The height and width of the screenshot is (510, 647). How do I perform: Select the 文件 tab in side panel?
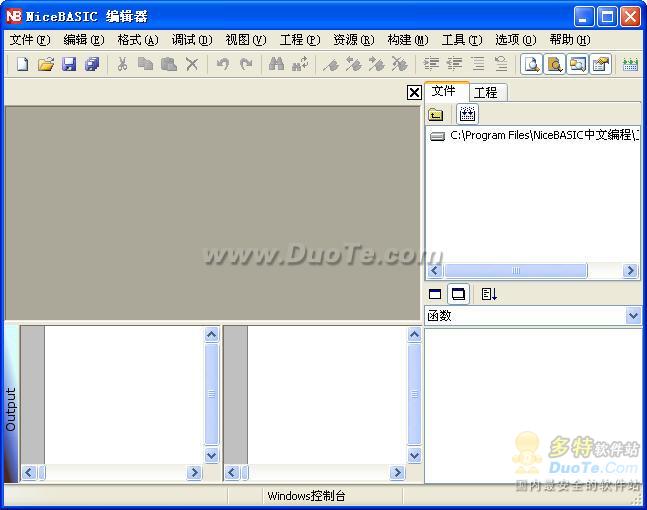pos(444,91)
